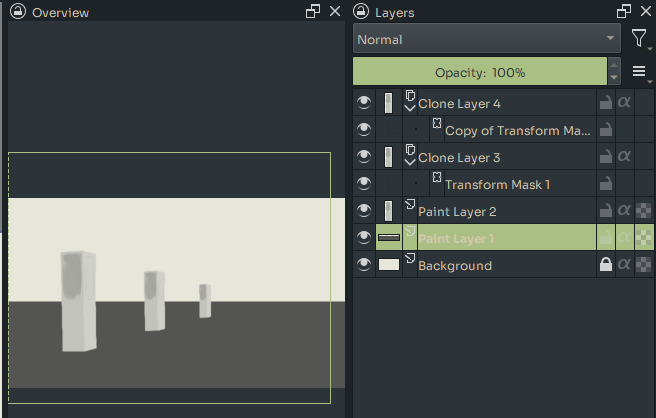Click the lock docker icon in Layers header
The image size is (656, 418).
361,12
